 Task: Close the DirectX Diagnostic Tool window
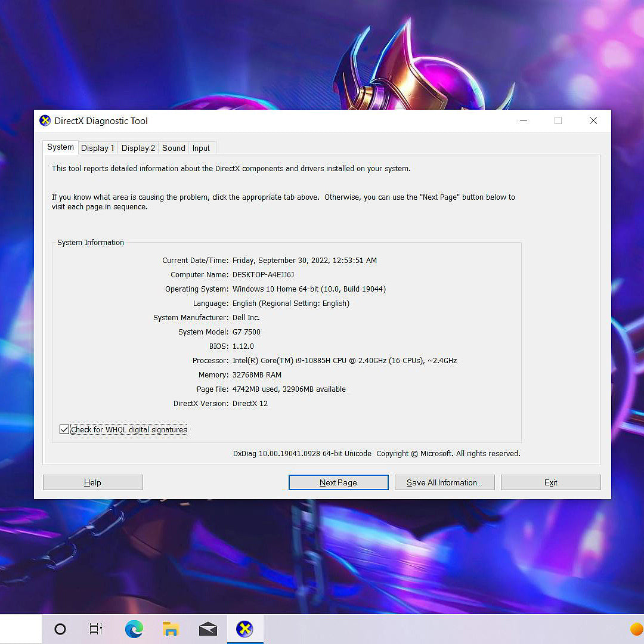pos(593,120)
